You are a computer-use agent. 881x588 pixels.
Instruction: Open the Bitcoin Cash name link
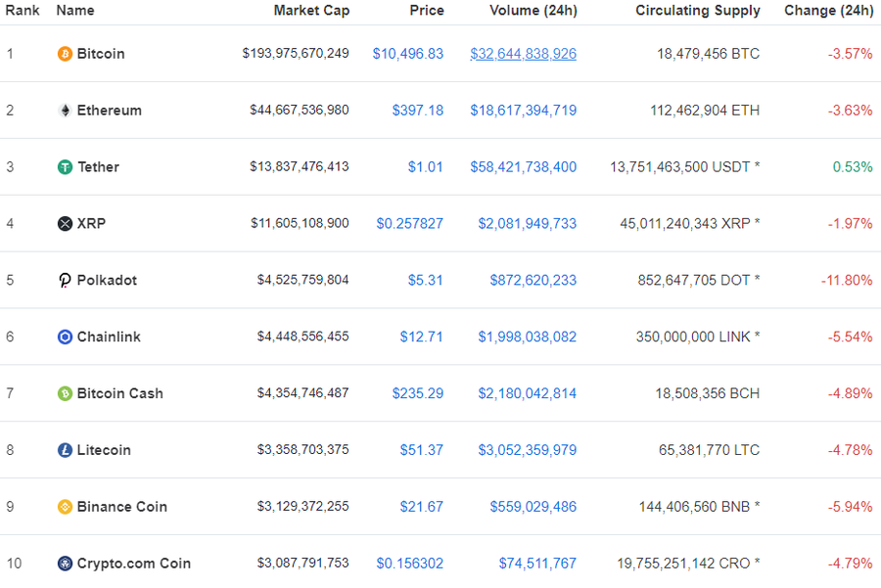(x=120, y=393)
